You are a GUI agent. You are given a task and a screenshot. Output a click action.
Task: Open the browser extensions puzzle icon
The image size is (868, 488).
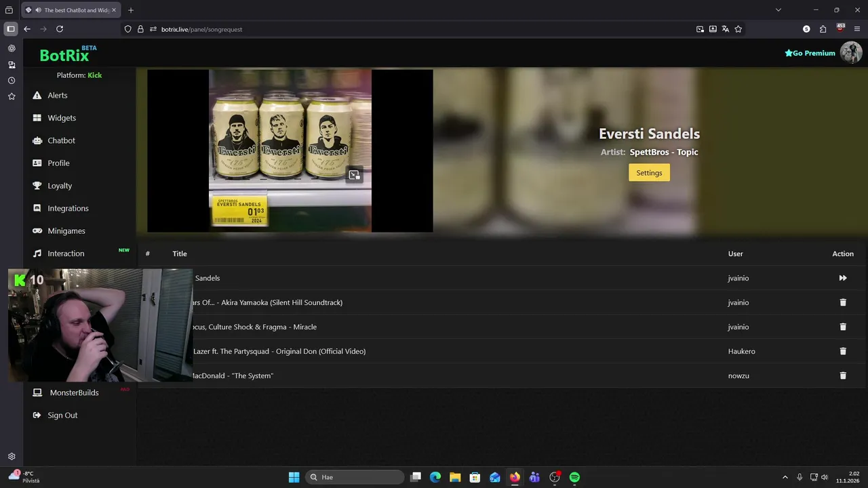[x=823, y=29]
